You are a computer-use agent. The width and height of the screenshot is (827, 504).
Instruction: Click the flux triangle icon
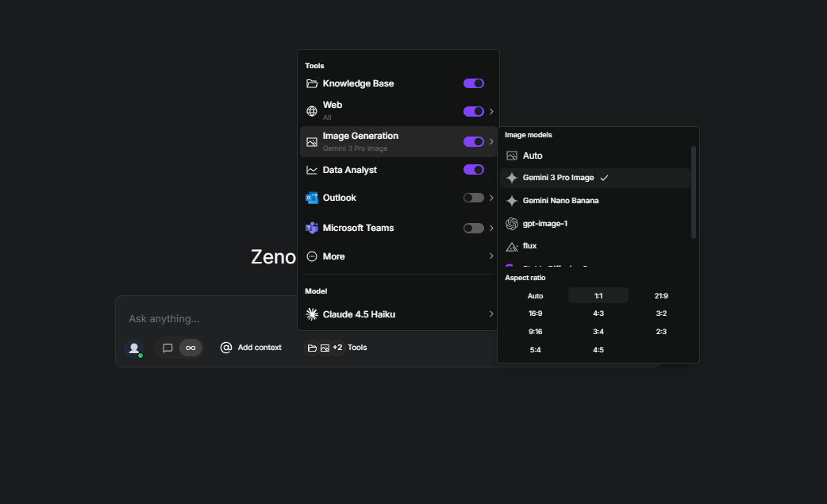(512, 246)
